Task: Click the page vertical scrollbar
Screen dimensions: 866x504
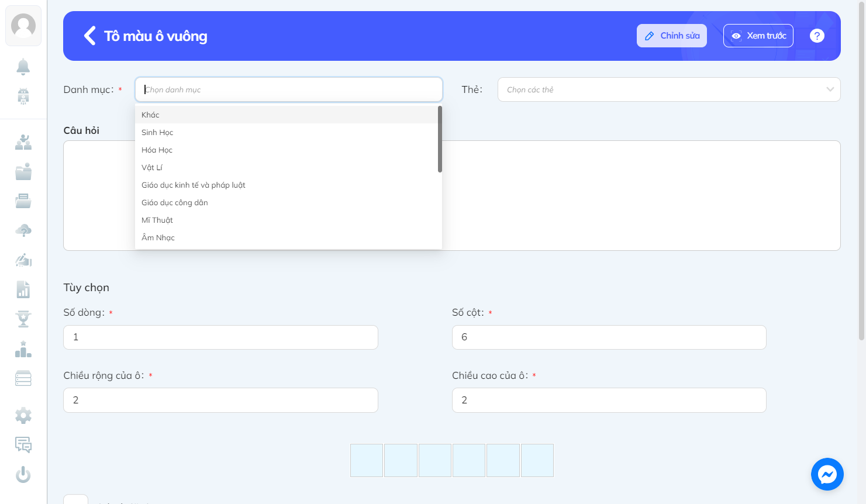Action: [x=861, y=170]
